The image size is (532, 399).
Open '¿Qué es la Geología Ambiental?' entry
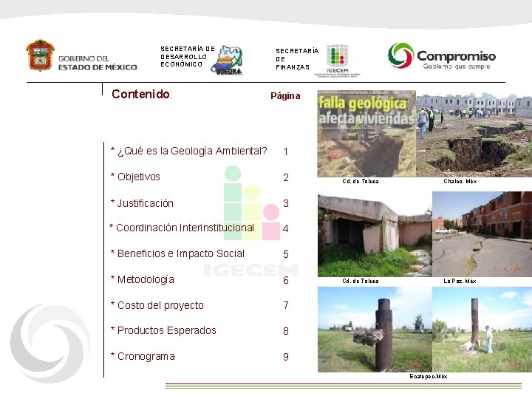click(x=189, y=151)
